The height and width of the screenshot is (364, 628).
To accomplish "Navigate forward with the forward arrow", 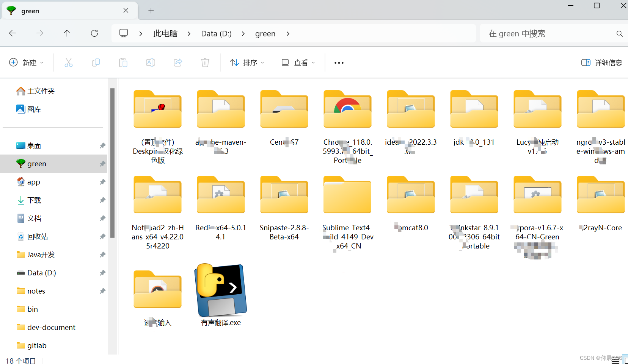I will pyautogui.click(x=40, y=33).
